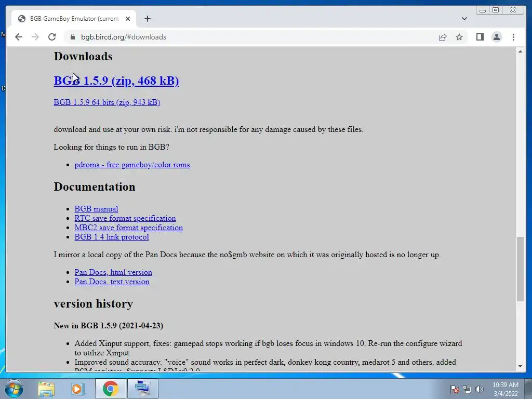The height and width of the screenshot is (399, 532).
Task: Open Windows Explorer from taskbar
Action: [x=46, y=389]
